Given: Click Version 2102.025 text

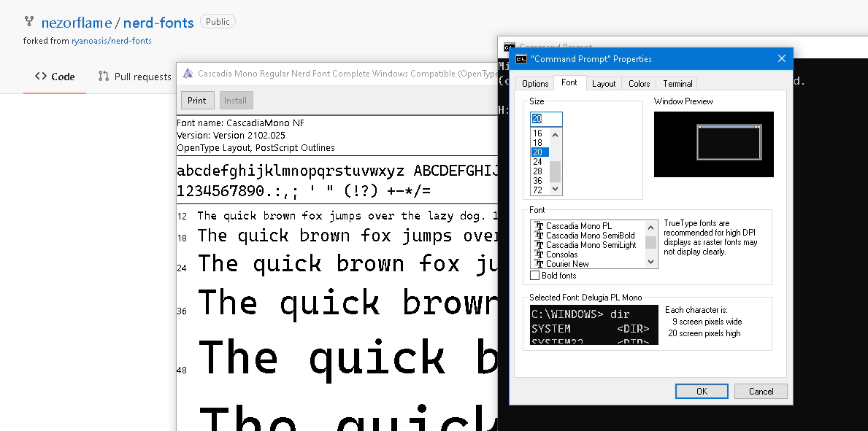Looking at the screenshot, I should (231, 135).
